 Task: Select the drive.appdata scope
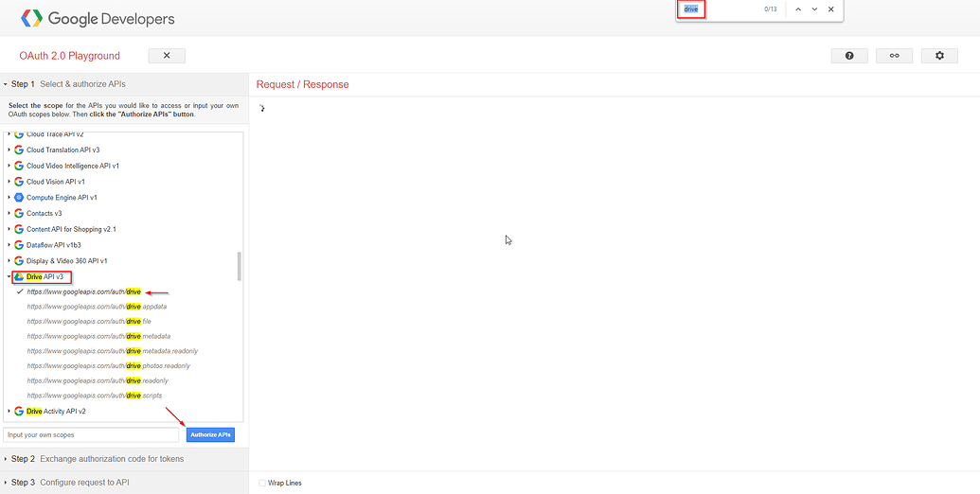[97, 307]
